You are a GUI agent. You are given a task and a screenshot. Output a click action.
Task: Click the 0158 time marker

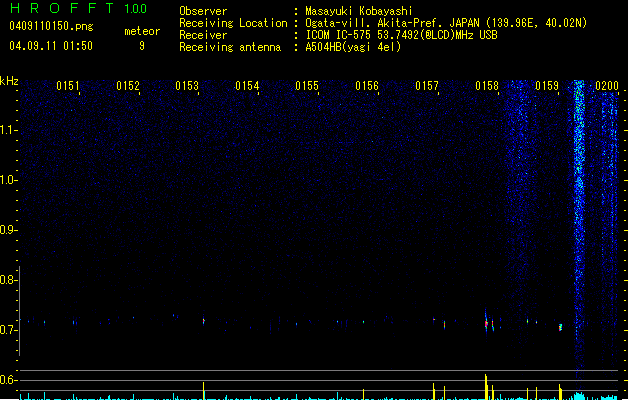pos(487,85)
